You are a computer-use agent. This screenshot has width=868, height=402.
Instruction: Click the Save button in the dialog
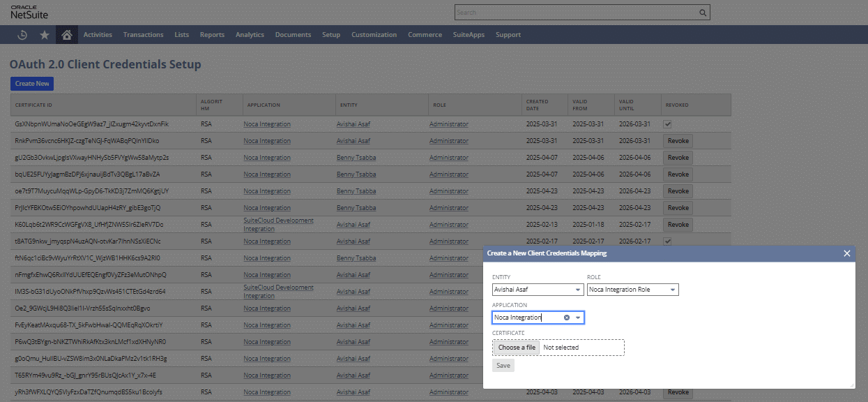[x=503, y=366]
